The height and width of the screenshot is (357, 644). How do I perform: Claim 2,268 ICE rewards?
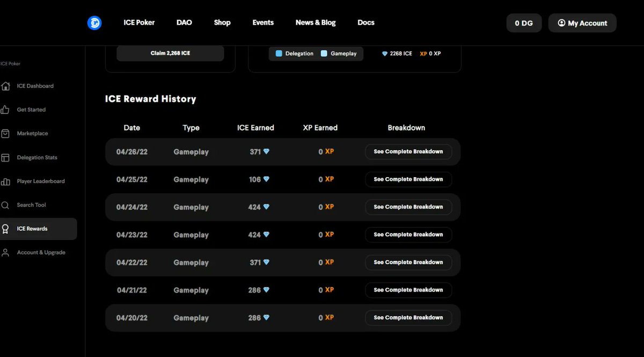(170, 53)
